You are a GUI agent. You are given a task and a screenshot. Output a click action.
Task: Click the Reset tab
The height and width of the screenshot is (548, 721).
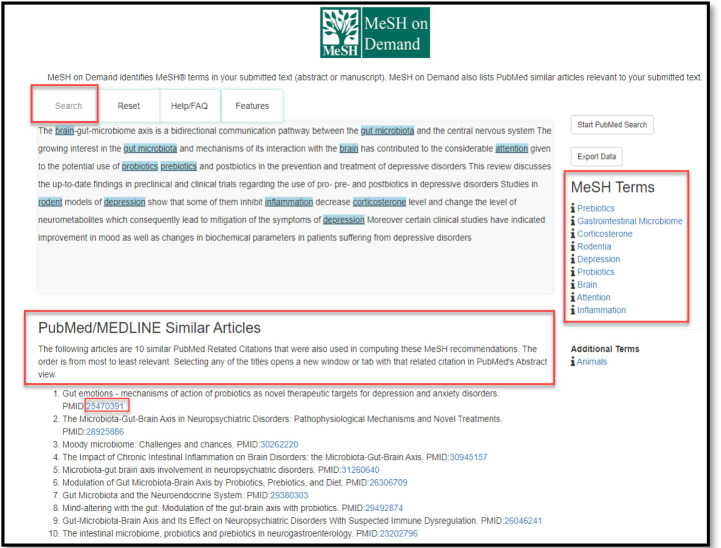coord(129,106)
